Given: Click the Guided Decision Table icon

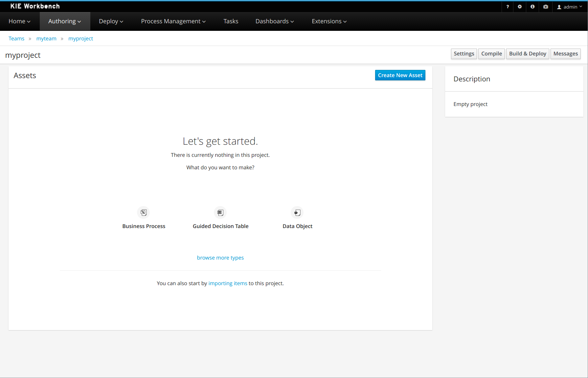Looking at the screenshot, I should [x=220, y=213].
